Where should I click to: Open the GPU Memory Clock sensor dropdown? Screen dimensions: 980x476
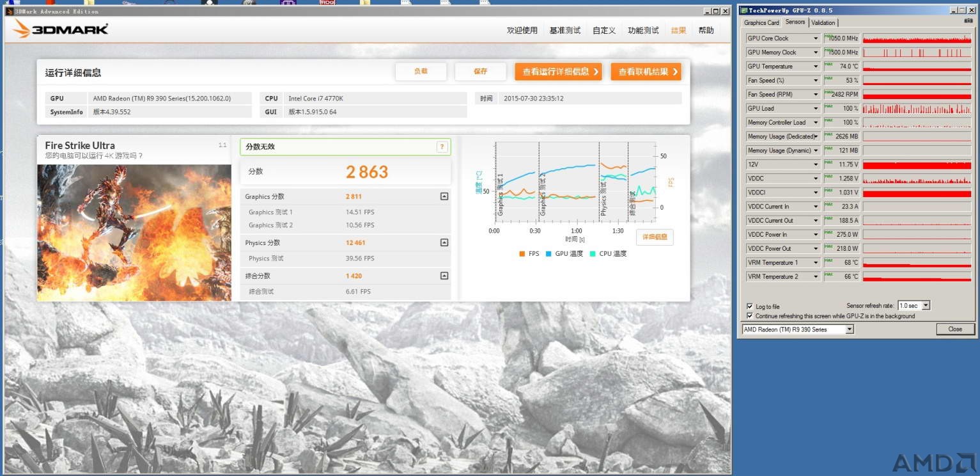815,52
